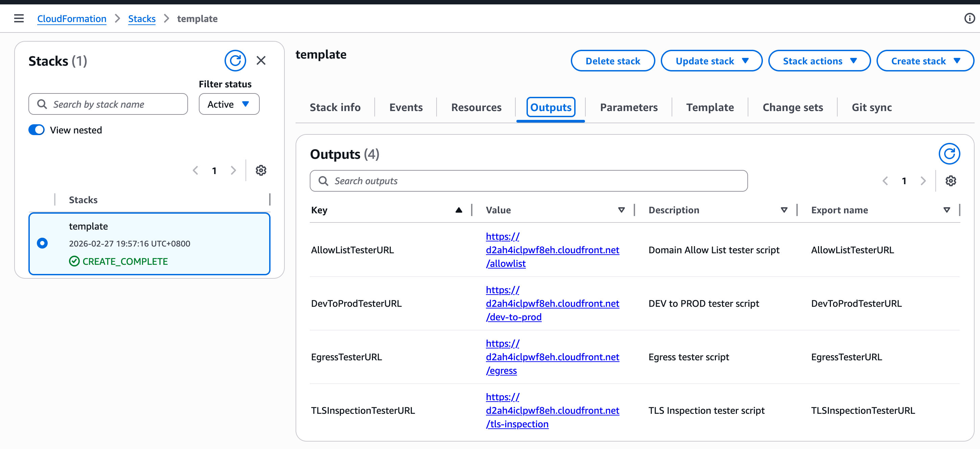This screenshot has width=980, height=449.
Task: Toggle View nested switch off
Action: point(37,130)
